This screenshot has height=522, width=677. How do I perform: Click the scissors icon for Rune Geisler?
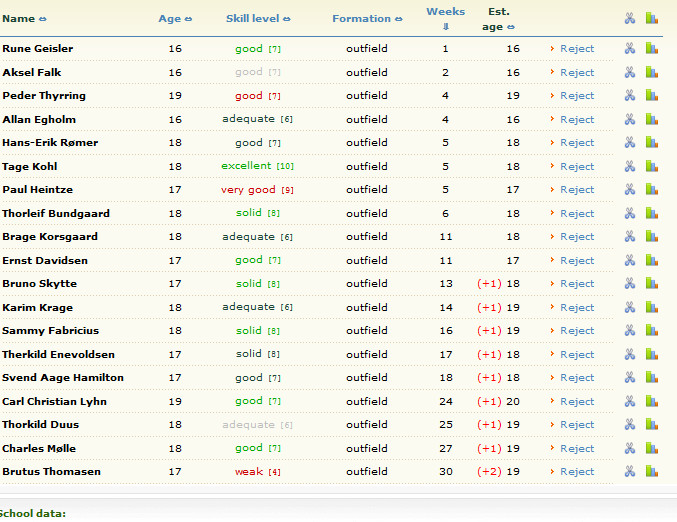point(630,48)
